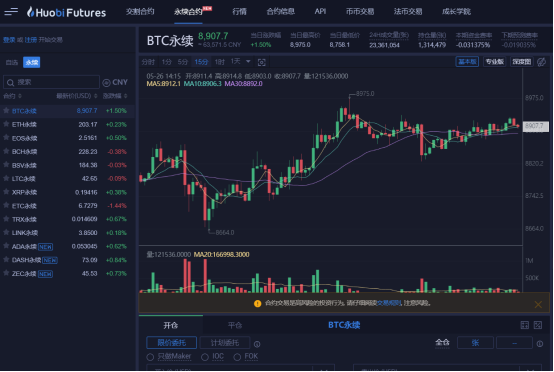Open 永续合约 top menu
554x372 pixels.
[188, 12]
